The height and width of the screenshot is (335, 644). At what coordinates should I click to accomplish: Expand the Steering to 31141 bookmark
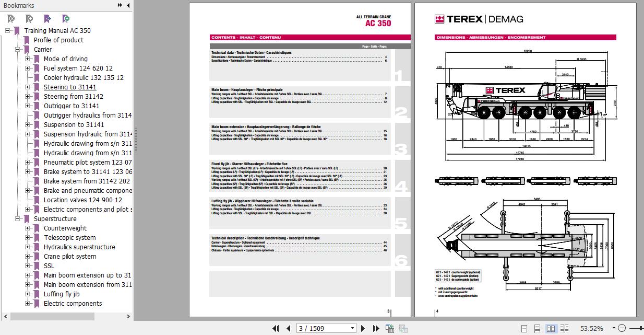tap(26, 87)
